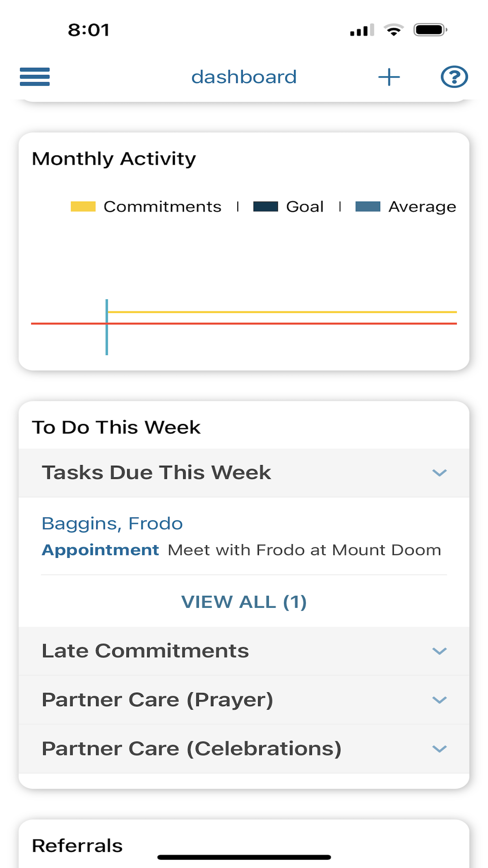Tap the Monthly Activity card heading

114,159
